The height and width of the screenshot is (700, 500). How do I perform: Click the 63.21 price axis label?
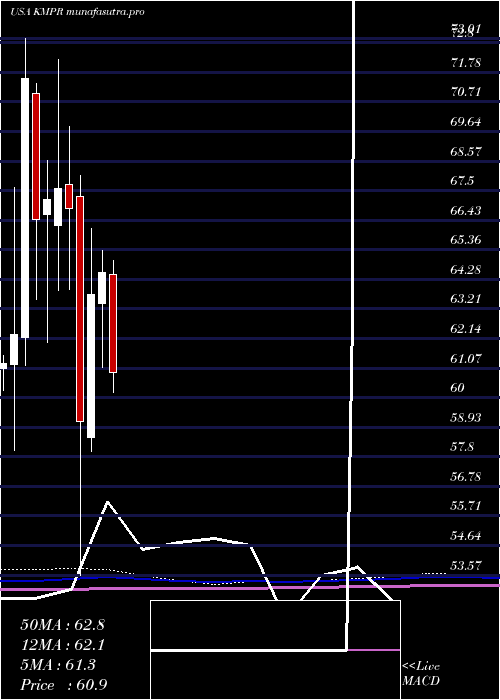point(466,299)
